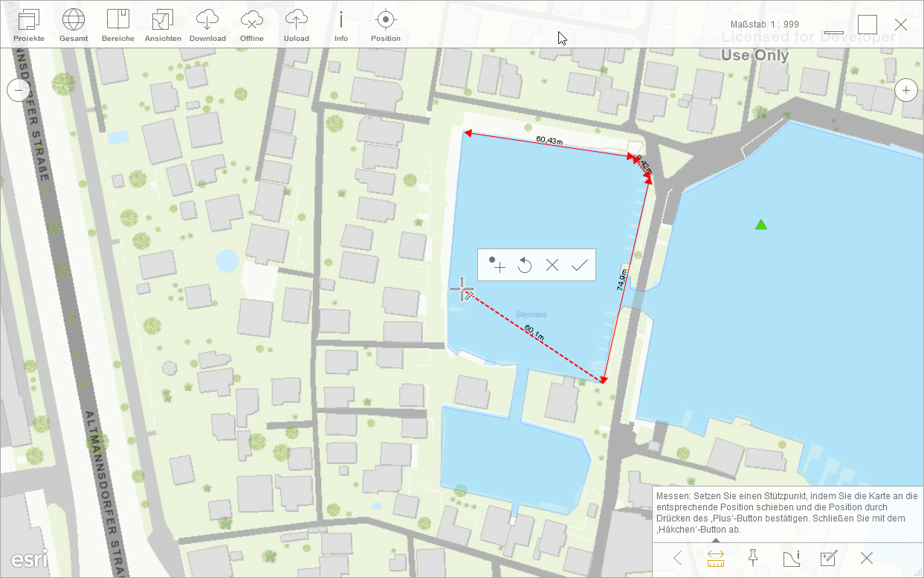The width and height of the screenshot is (924, 578).
Task: Zoom in with the plus button
Action: tap(905, 90)
